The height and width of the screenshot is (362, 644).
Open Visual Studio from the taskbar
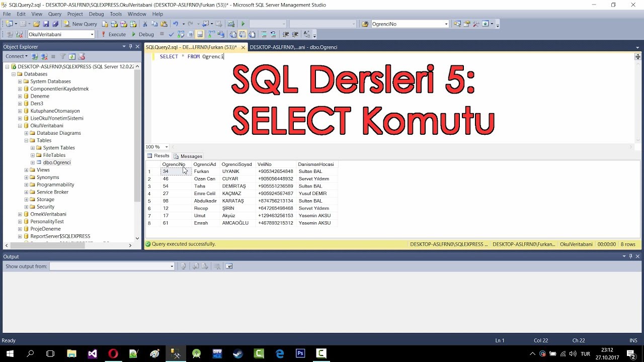92,353
